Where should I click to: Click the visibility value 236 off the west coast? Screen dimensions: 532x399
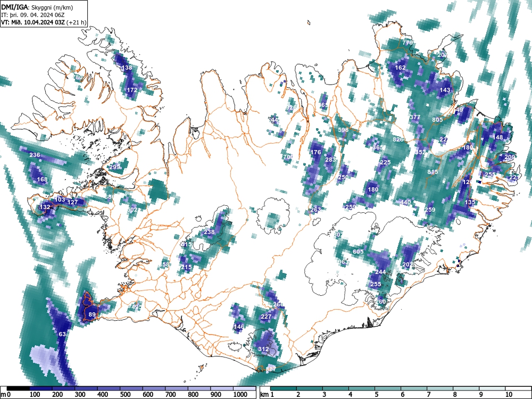(35, 155)
